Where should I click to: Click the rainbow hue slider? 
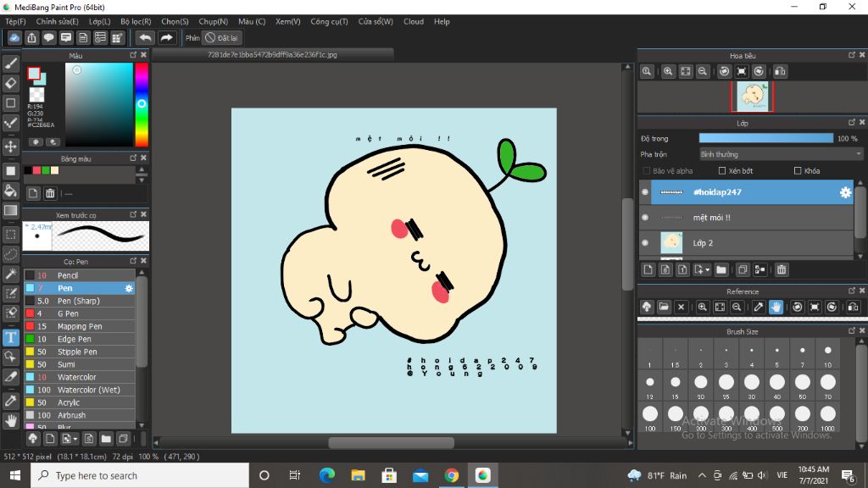(142, 104)
